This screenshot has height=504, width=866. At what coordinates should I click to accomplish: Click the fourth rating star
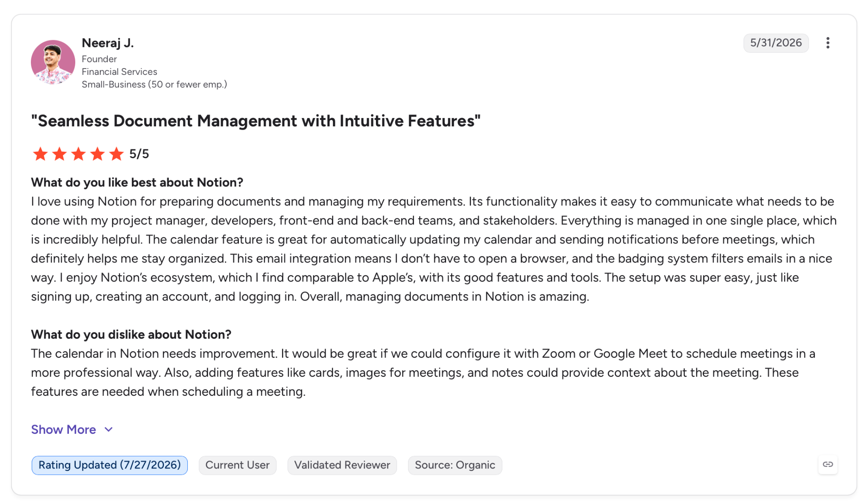(97, 154)
